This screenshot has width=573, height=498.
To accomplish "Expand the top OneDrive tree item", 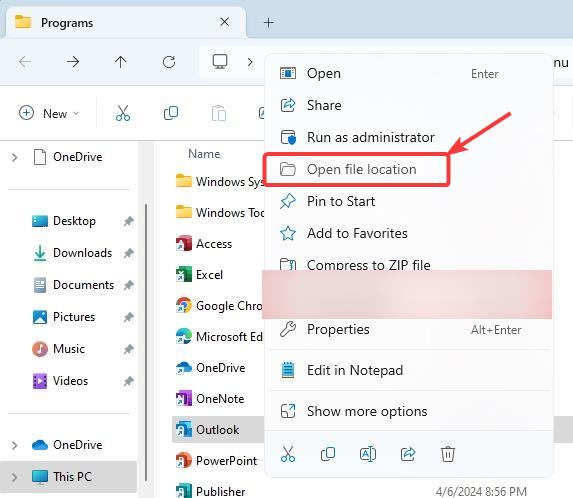I will click(15, 157).
